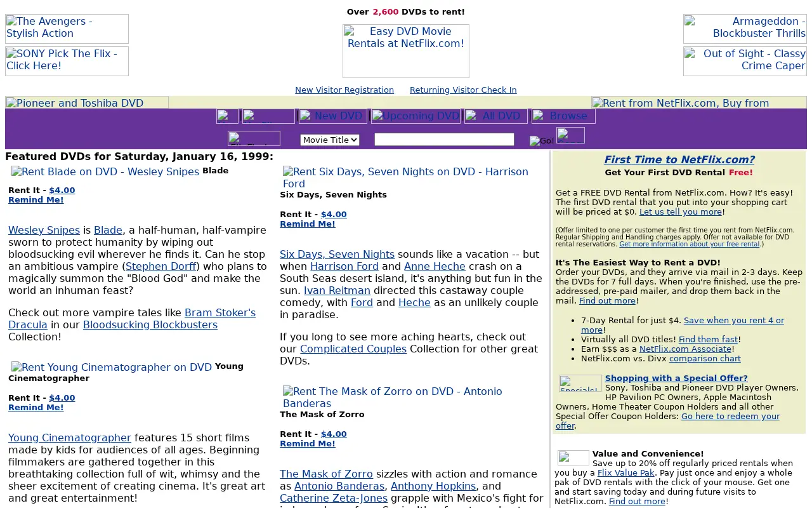Open the All DVD navigation image
The image size is (812, 508).
(x=496, y=116)
